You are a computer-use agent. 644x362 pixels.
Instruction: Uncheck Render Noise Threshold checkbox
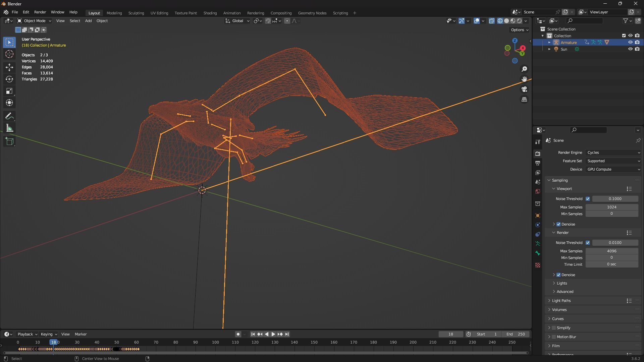pos(588,243)
